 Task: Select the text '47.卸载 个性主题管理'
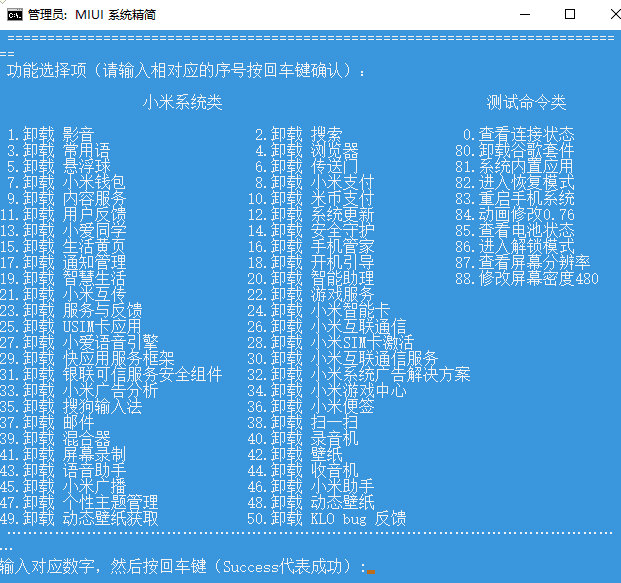pyautogui.click(x=79, y=503)
